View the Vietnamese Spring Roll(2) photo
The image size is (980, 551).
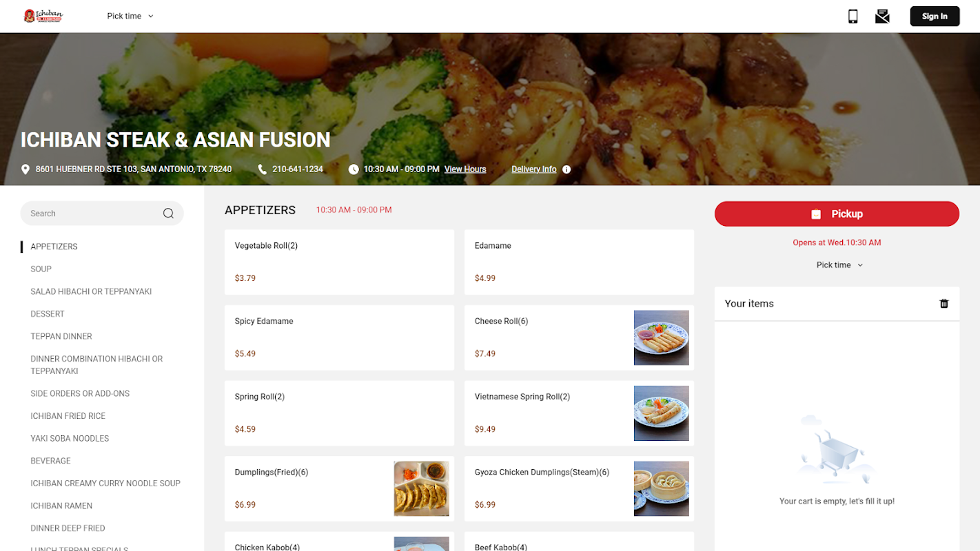tap(662, 413)
